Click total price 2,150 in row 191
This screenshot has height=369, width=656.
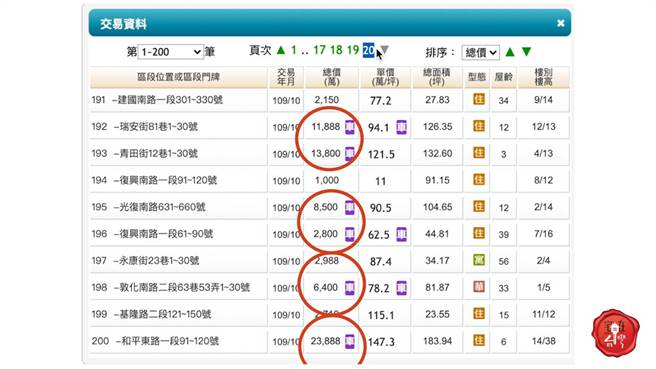click(327, 100)
